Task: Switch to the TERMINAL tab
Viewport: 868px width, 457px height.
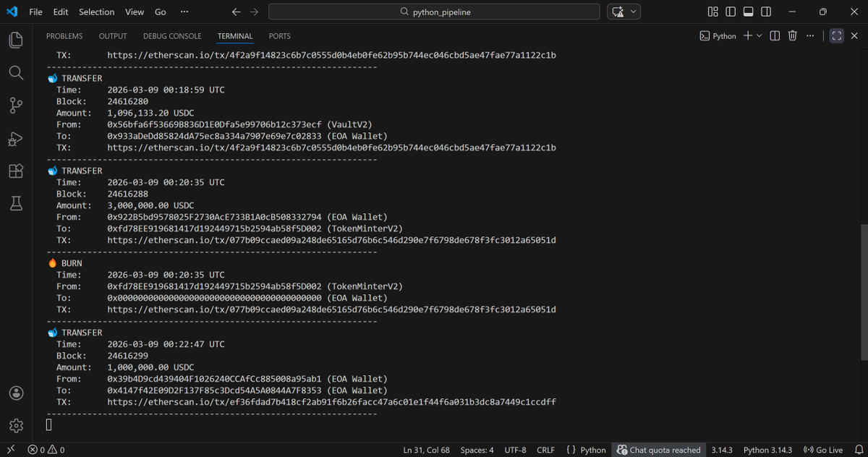Action: click(x=235, y=36)
